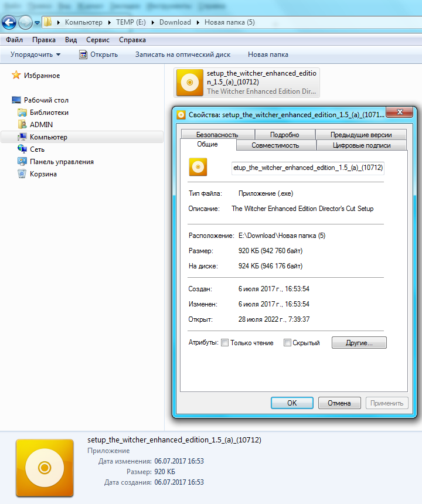Expand arrow before Новая папка (5) in address bar
Image resolution: width=422 pixels, height=504 pixels.
(198, 22)
